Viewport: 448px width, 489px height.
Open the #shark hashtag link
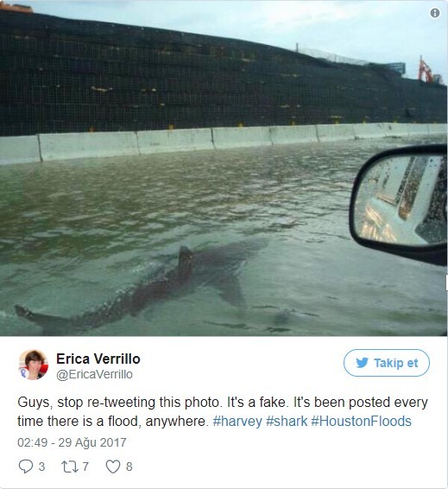(x=287, y=422)
